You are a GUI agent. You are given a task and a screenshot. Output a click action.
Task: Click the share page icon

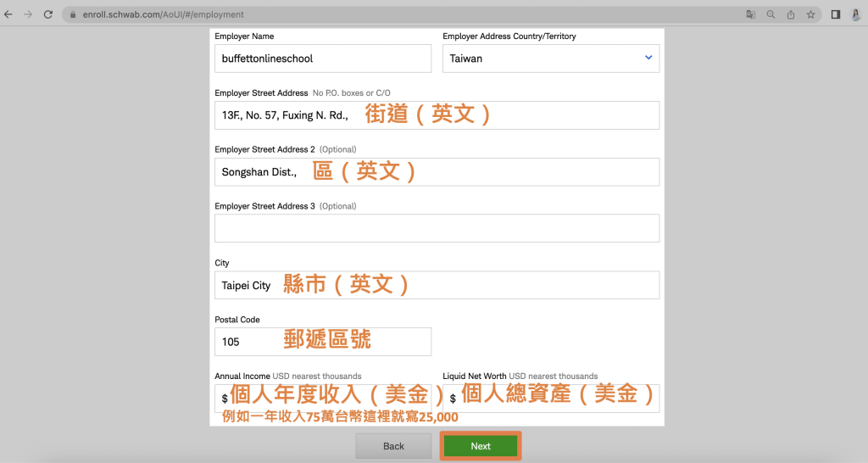pos(791,14)
